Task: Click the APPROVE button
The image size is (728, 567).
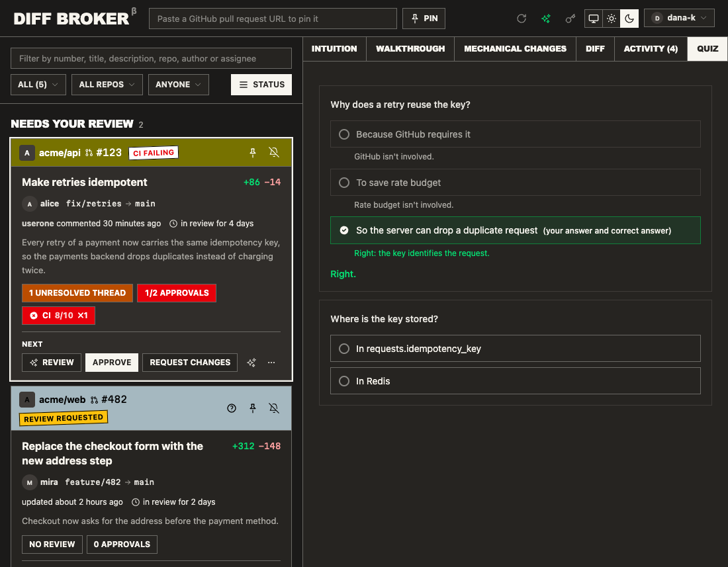Action: pyautogui.click(x=112, y=363)
